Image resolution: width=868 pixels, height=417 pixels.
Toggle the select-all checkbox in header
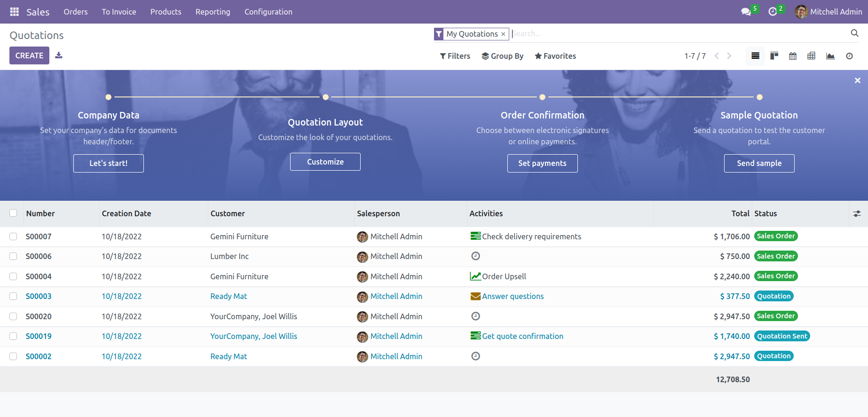[13, 213]
